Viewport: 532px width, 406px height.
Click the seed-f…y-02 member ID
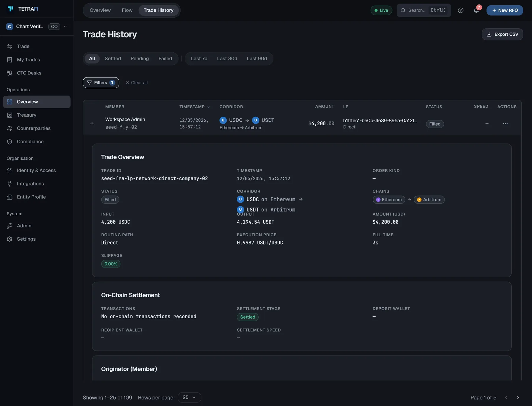click(121, 127)
